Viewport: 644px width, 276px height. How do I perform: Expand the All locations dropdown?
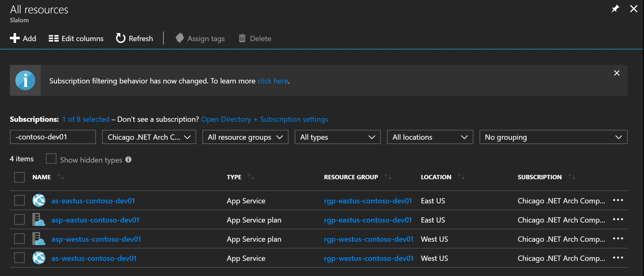tap(430, 137)
